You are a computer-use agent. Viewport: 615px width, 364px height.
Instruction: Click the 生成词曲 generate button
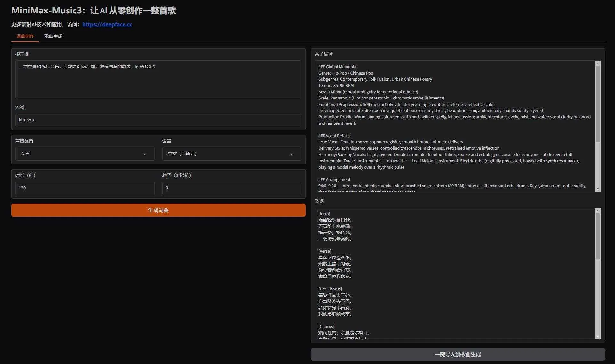[158, 210]
